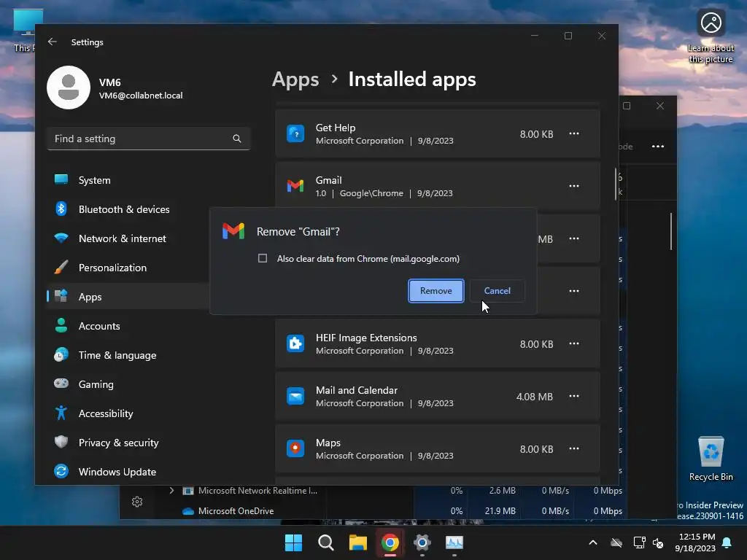Click the Gmail logo in the dialog
The height and width of the screenshot is (560, 747).
(x=233, y=231)
